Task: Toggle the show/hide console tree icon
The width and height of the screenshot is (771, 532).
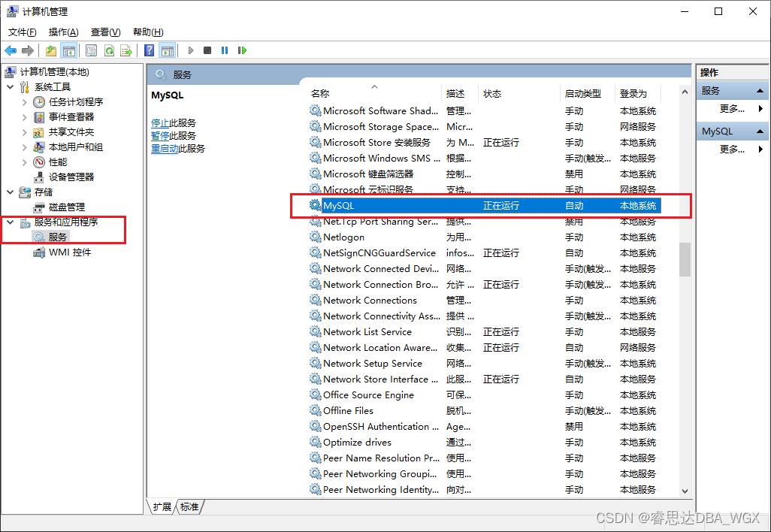Action: click(69, 50)
